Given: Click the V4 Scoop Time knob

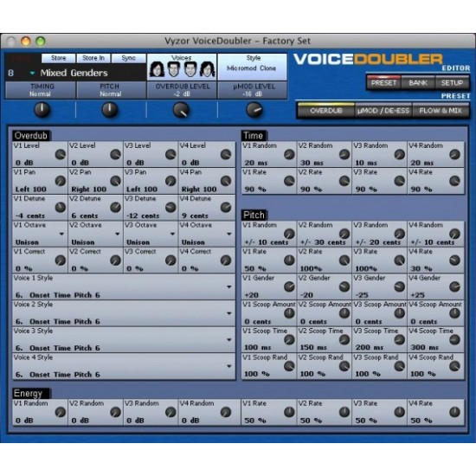Looking at the screenshot, I should 454,340.
